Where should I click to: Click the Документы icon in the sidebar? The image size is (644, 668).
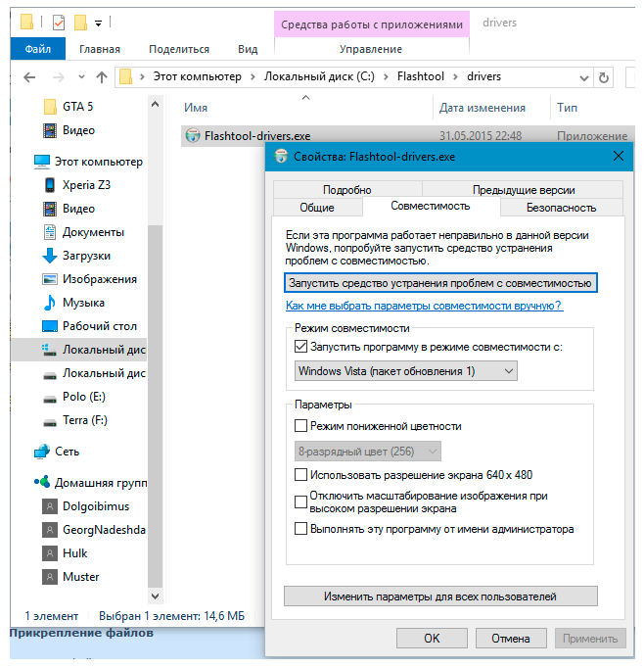50,232
